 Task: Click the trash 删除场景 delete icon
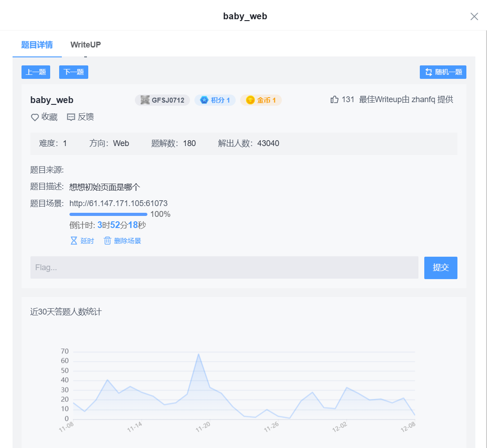[x=107, y=241]
